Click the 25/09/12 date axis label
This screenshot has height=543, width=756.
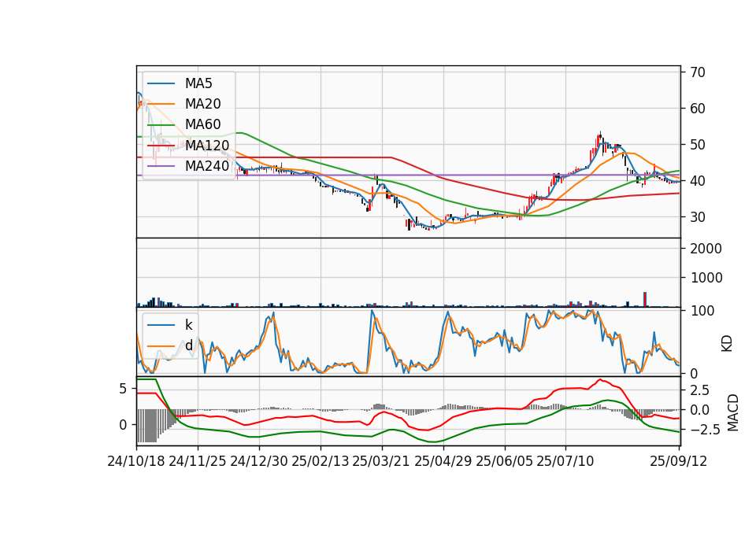[x=678, y=461]
